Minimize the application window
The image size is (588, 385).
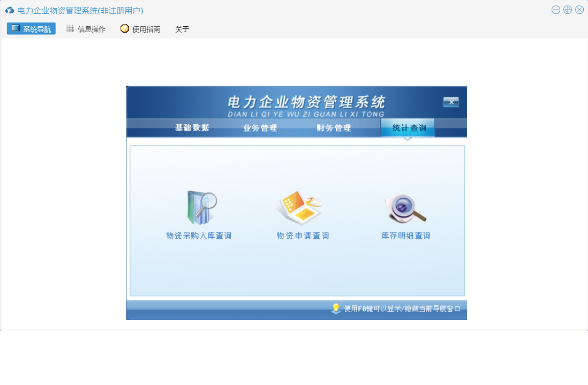pos(556,10)
